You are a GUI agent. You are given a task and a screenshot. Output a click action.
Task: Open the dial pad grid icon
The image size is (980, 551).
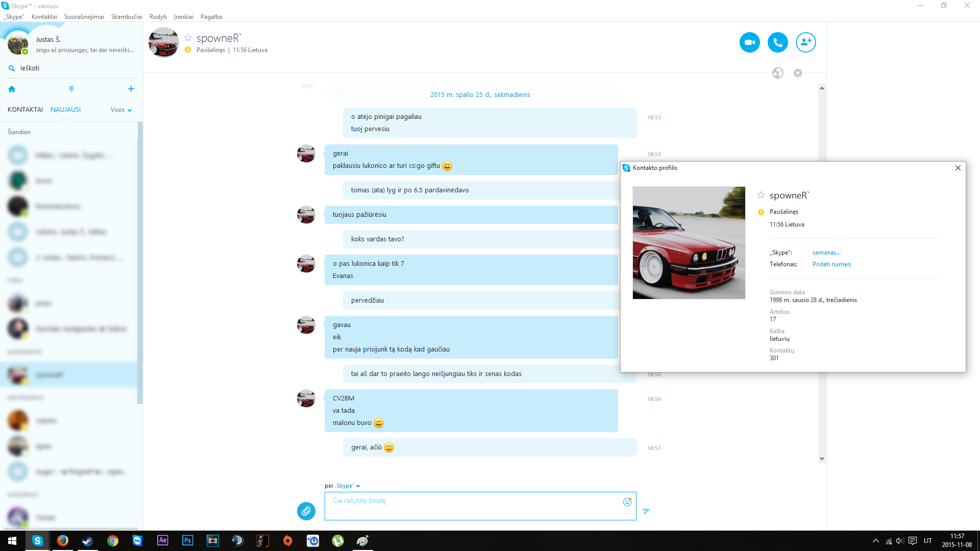(x=71, y=89)
